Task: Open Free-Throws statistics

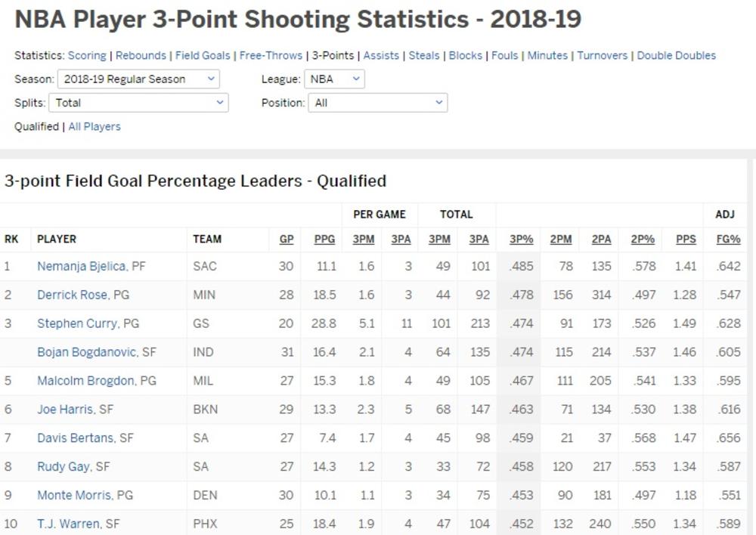Action: [271, 55]
